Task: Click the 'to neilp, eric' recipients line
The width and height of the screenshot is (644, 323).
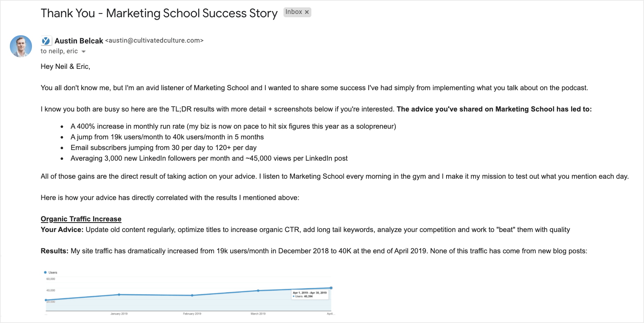Action: pyautogui.click(x=59, y=51)
